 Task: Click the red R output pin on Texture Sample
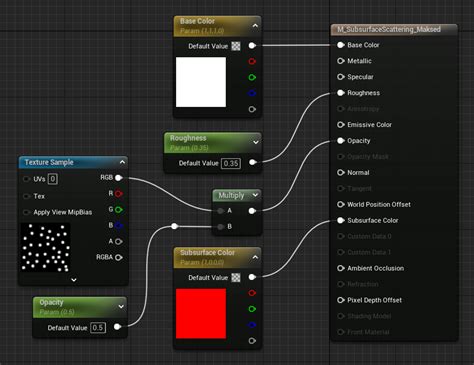coord(119,193)
